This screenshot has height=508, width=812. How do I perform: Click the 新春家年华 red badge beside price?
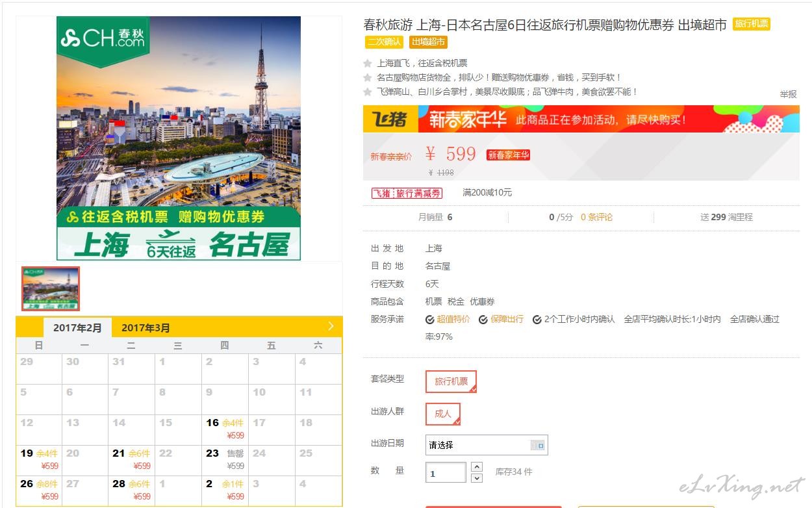tap(509, 155)
